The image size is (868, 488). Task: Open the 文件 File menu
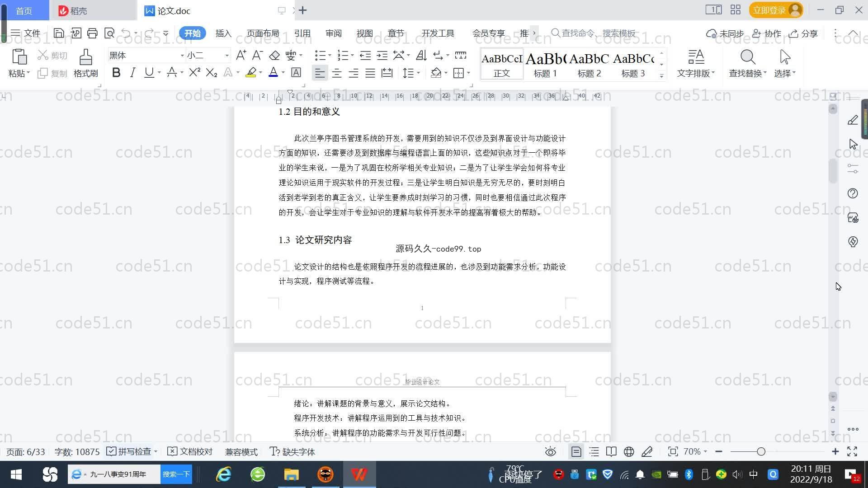click(x=25, y=33)
